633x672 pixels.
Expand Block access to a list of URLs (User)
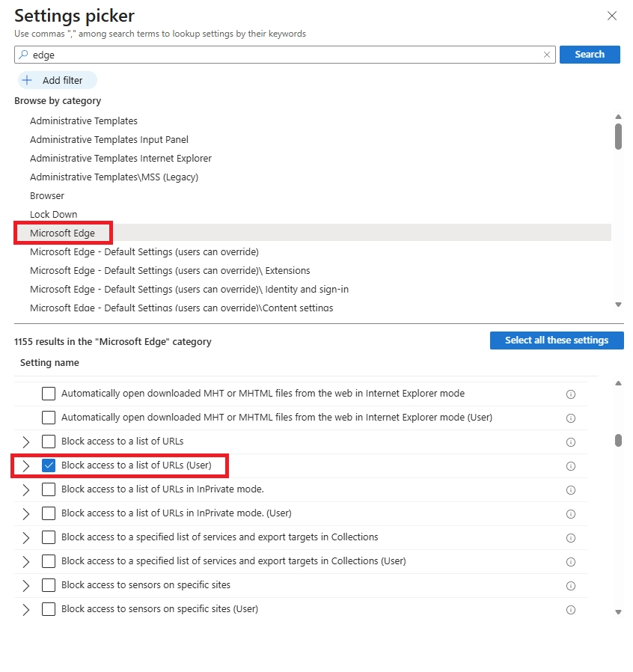26,466
